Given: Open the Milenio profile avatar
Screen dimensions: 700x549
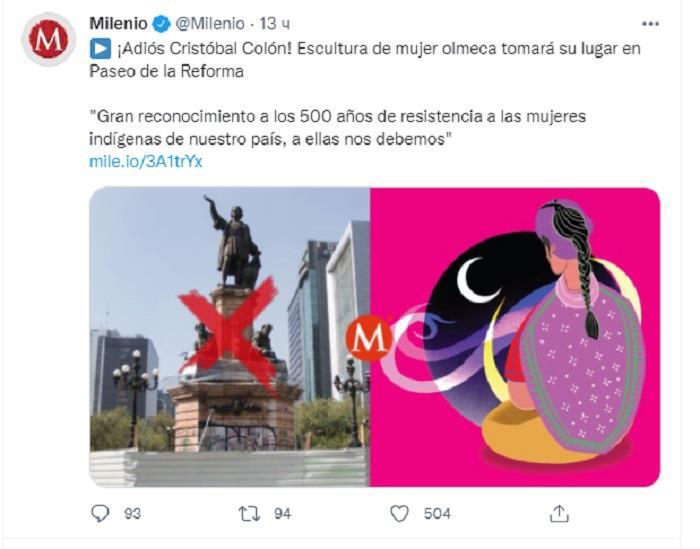Looking at the screenshot, I should point(48,39).
